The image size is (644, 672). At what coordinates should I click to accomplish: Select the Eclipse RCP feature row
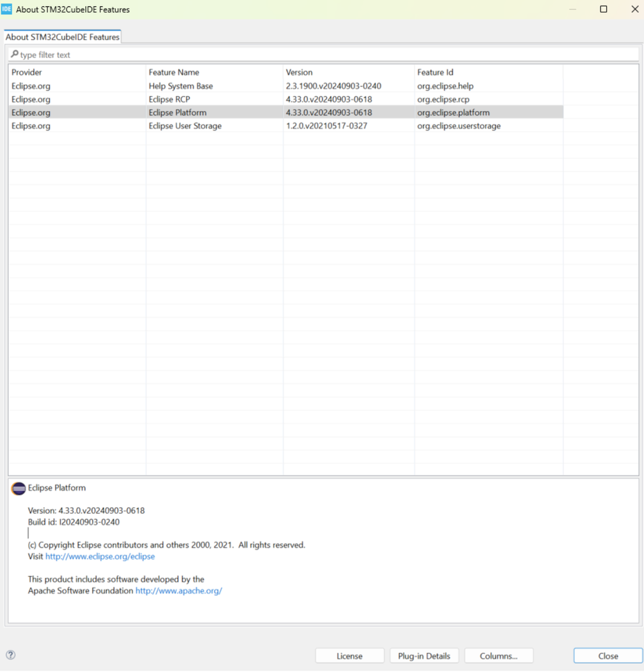tap(286, 99)
